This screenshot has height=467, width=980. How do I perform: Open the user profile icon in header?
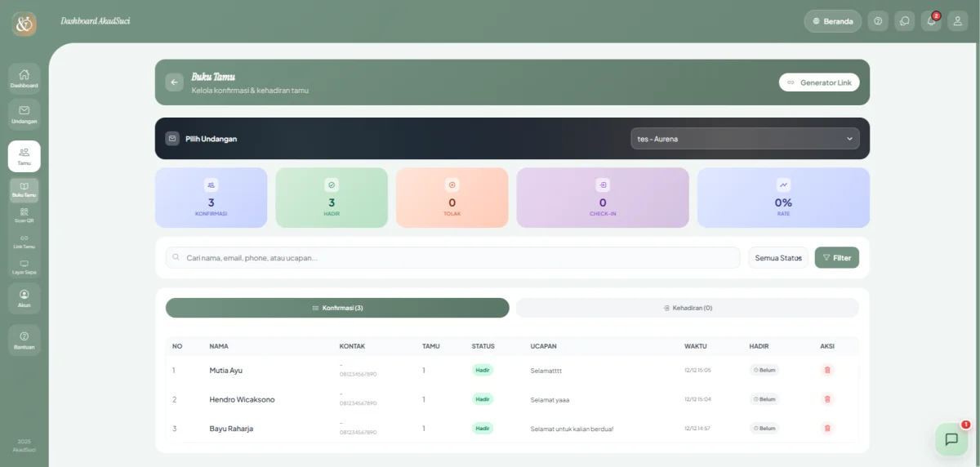957,21
